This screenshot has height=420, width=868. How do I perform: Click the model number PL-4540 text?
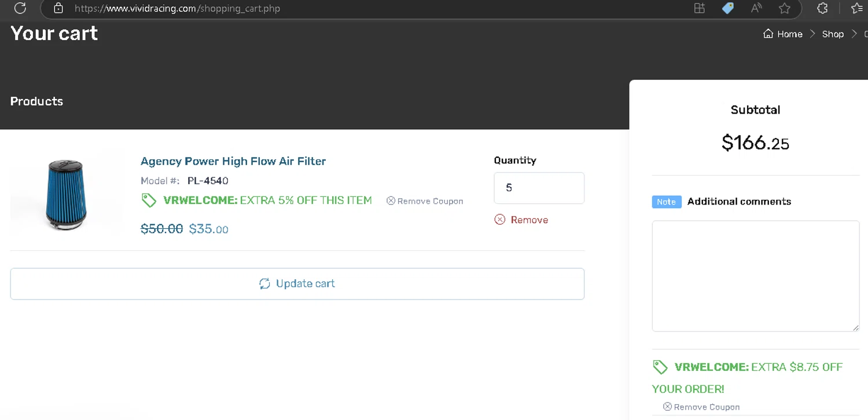(208, 181)
